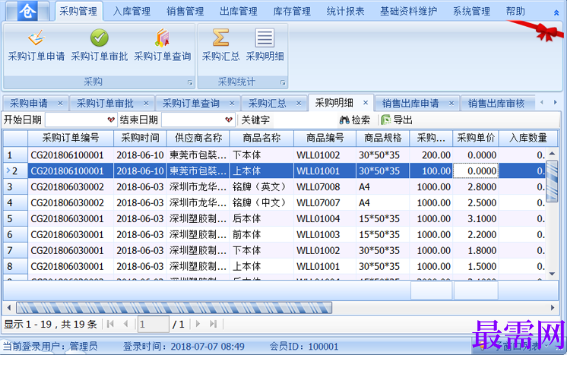Click the horizontal scrollbar left arrow

pos(9,308)
